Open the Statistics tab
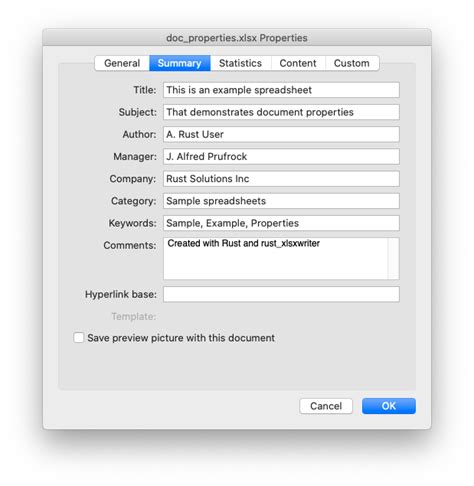 click(x=240, y=63)
